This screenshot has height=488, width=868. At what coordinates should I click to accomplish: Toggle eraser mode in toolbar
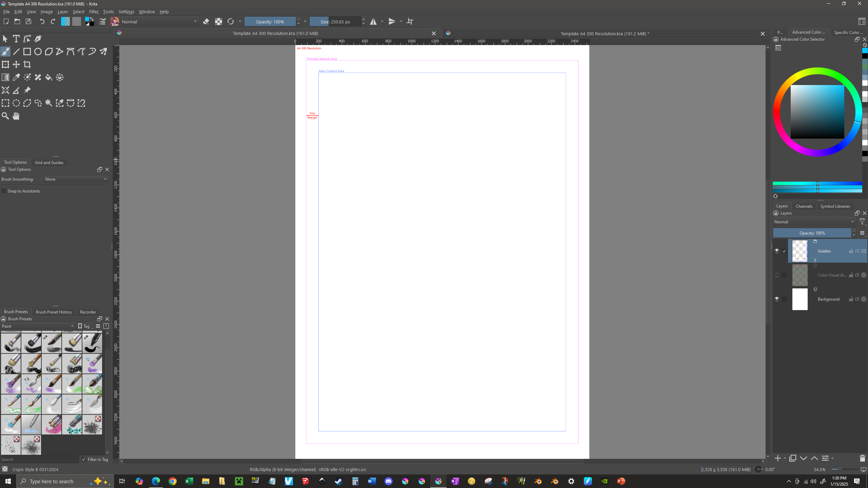[206, 22]
